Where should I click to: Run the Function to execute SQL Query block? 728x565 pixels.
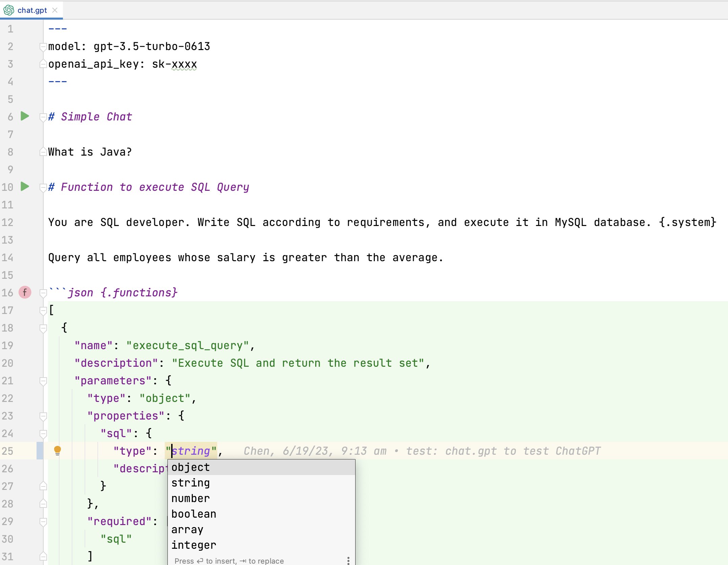click(x=24, y=187)
